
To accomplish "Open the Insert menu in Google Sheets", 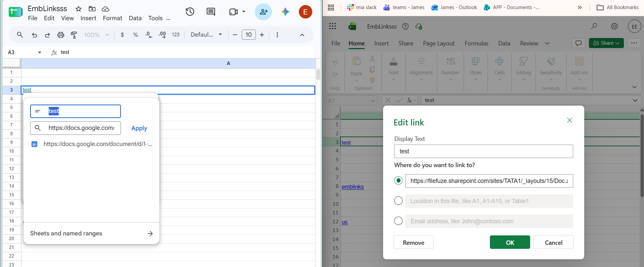I will tap(88, 18).
